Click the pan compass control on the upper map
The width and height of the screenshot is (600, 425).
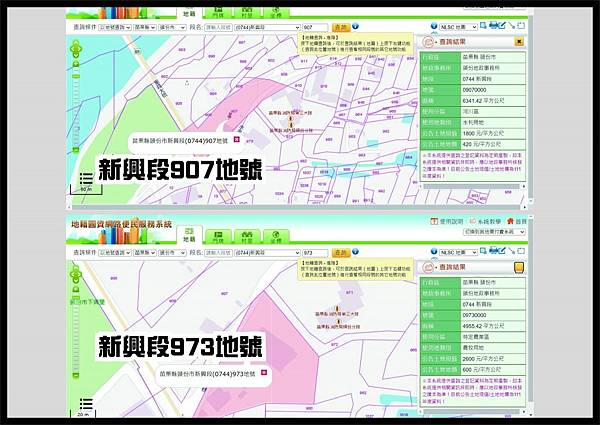coord(76,49)
